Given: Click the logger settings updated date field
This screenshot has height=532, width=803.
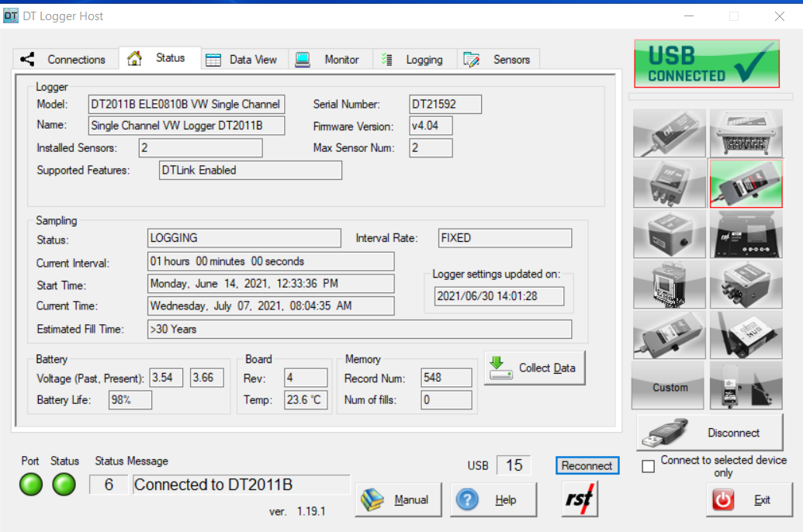Looking at the screenshot, I should click(500, 296).
